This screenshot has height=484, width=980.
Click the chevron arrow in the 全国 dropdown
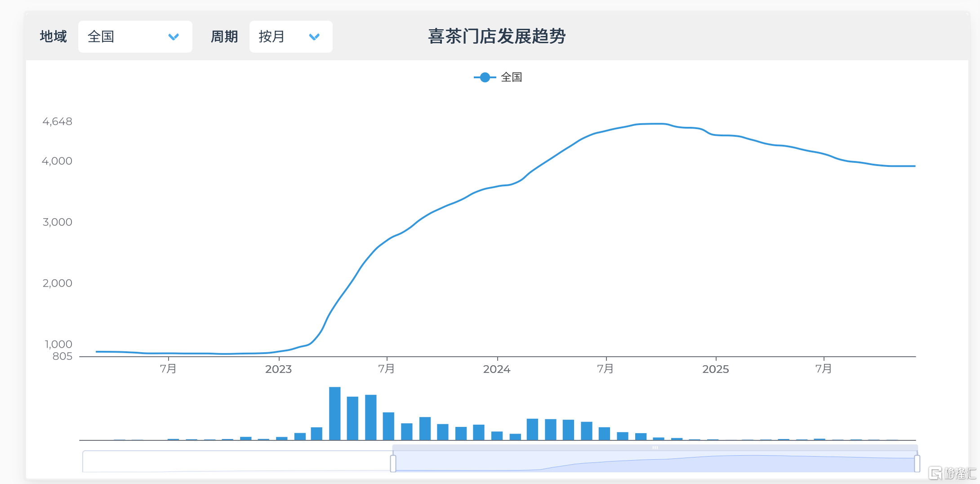[x=174, y=37]
